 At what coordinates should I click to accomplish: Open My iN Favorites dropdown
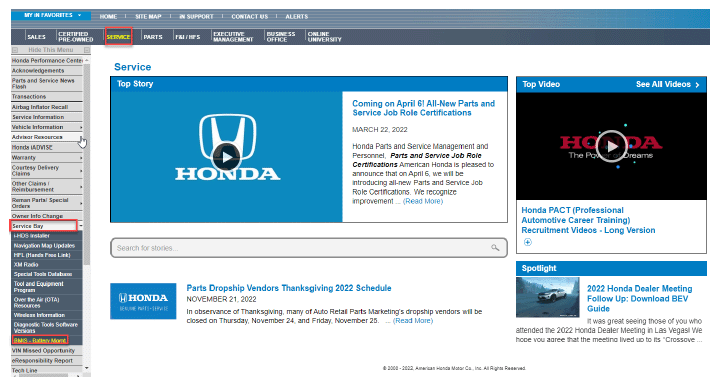(52, 15)
